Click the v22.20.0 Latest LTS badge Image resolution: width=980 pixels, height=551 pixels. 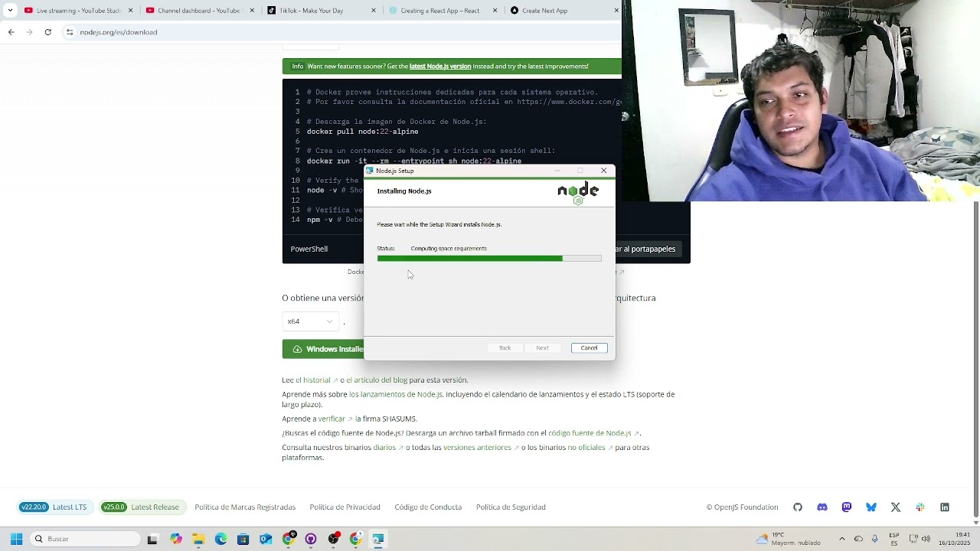54,507
